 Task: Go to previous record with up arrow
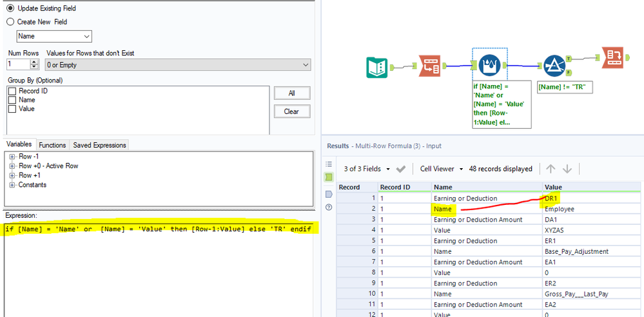coord(551,169)
